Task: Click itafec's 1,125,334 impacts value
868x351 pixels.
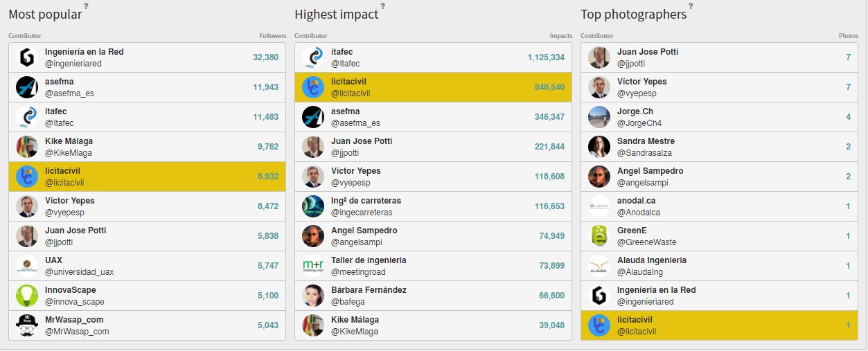Action: (x=546, y=57)
